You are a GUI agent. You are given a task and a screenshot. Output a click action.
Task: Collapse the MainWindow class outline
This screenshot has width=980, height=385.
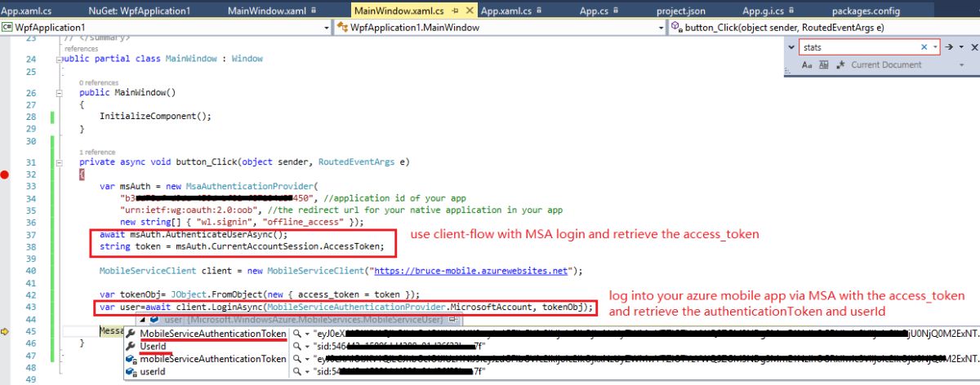point(57,60)
